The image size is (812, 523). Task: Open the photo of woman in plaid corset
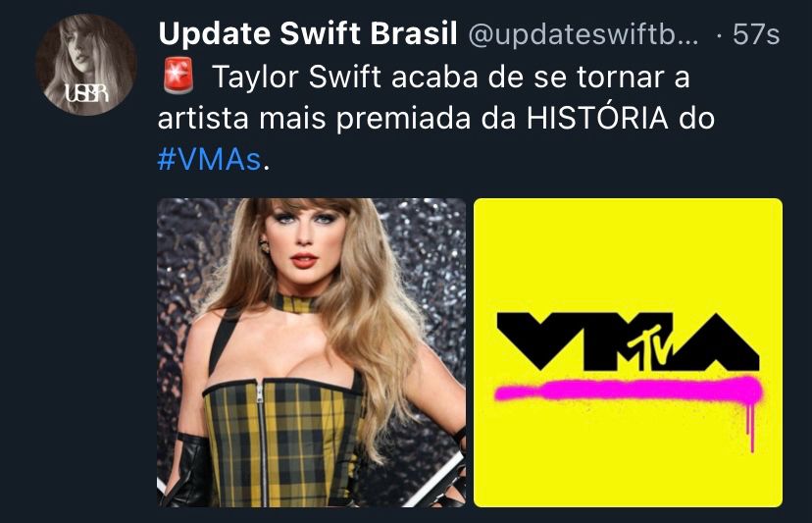pyautogui.click(x=311, y=352)
